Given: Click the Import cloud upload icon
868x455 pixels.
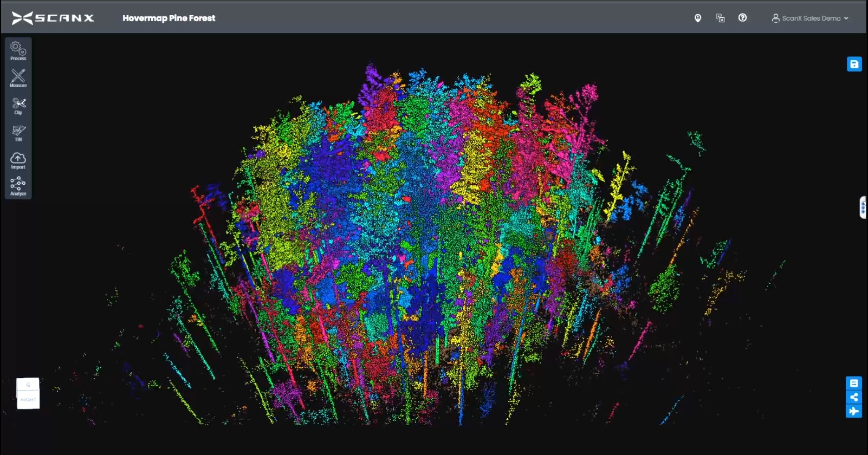Looking at the screenshot, I should pyautogui.click(x=18, y=160).
